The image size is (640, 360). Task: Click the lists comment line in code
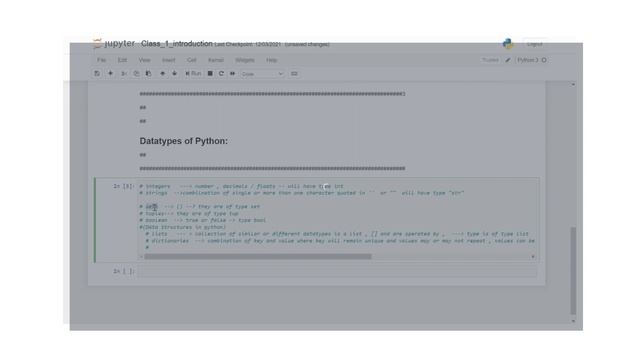337,234
